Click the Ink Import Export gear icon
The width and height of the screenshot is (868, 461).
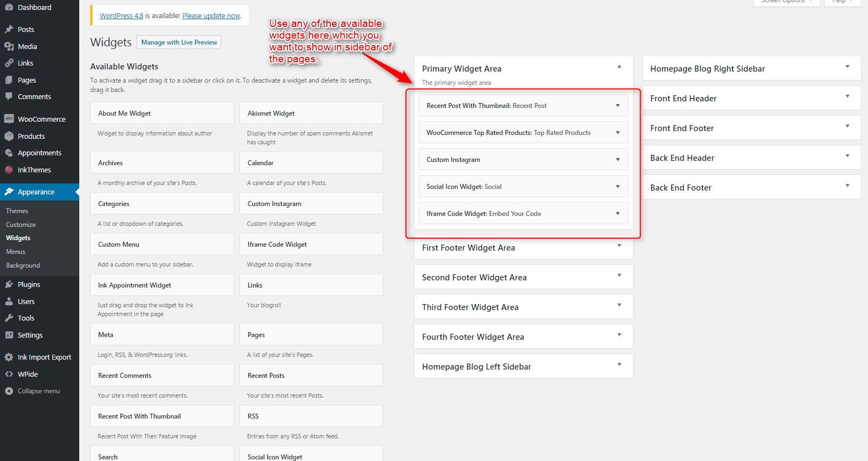(x=9, y=357)
